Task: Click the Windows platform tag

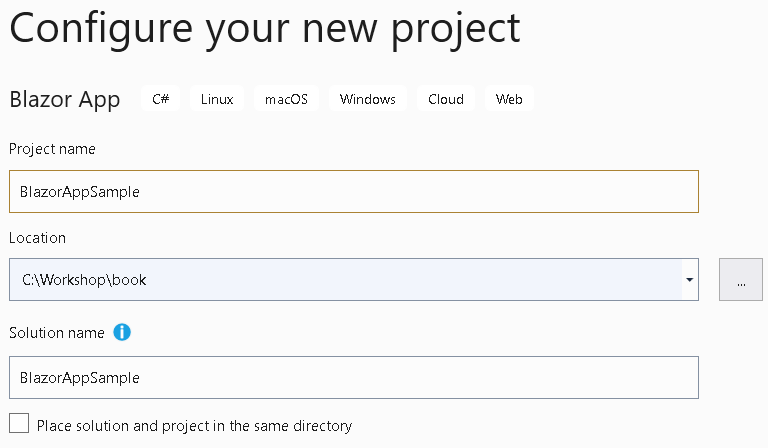Action: (367, 99)
